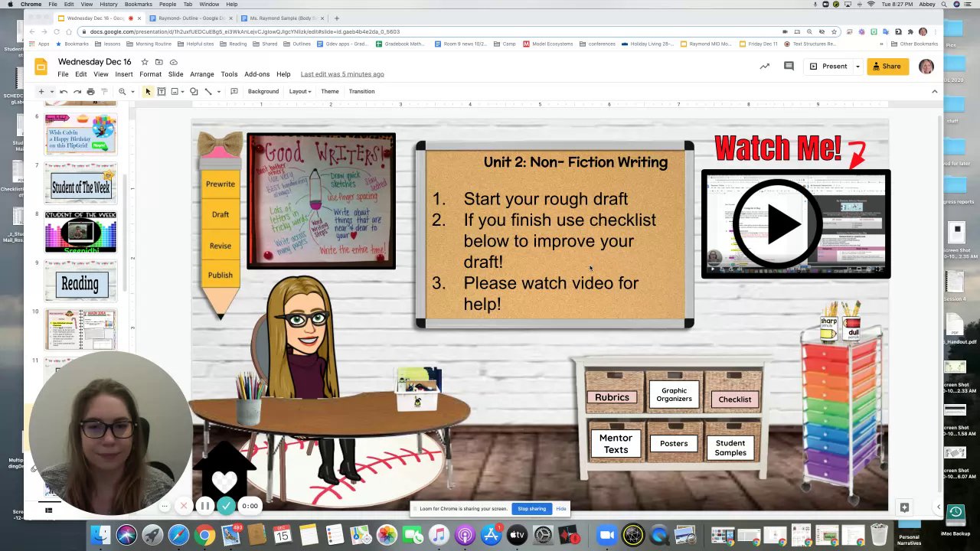Open the activity dashboard trend icon
Viewport: 980px width, 551px height.
[764, 67]
